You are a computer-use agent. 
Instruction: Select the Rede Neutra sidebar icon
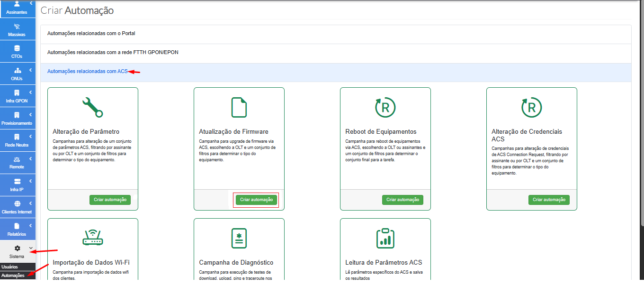(x=17, y=137)
